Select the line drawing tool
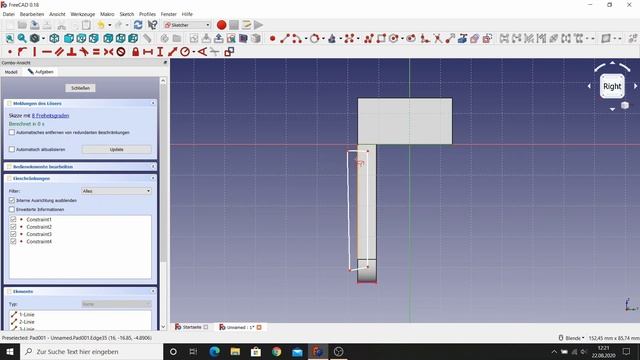Screen dimensions: 640x360 tap(284, 38)
